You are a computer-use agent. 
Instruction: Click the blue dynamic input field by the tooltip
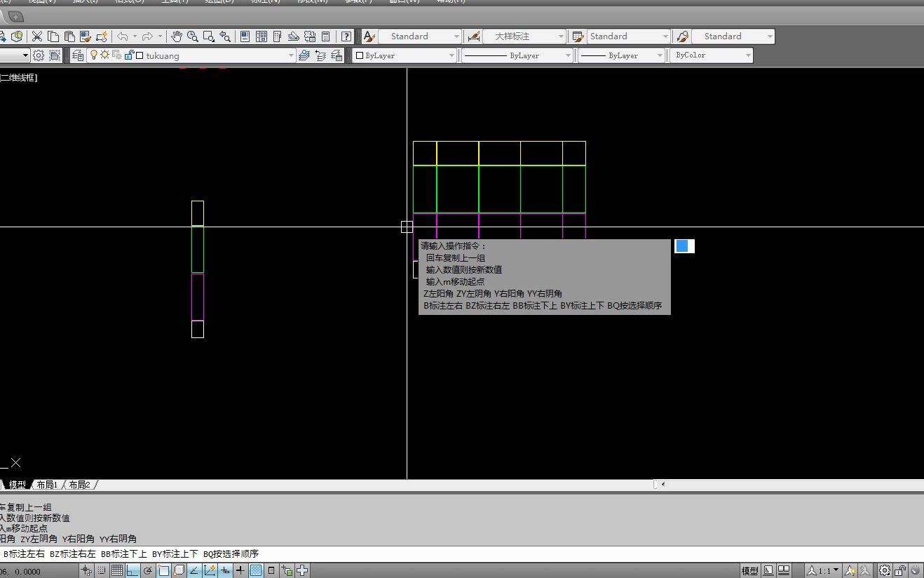684,246
